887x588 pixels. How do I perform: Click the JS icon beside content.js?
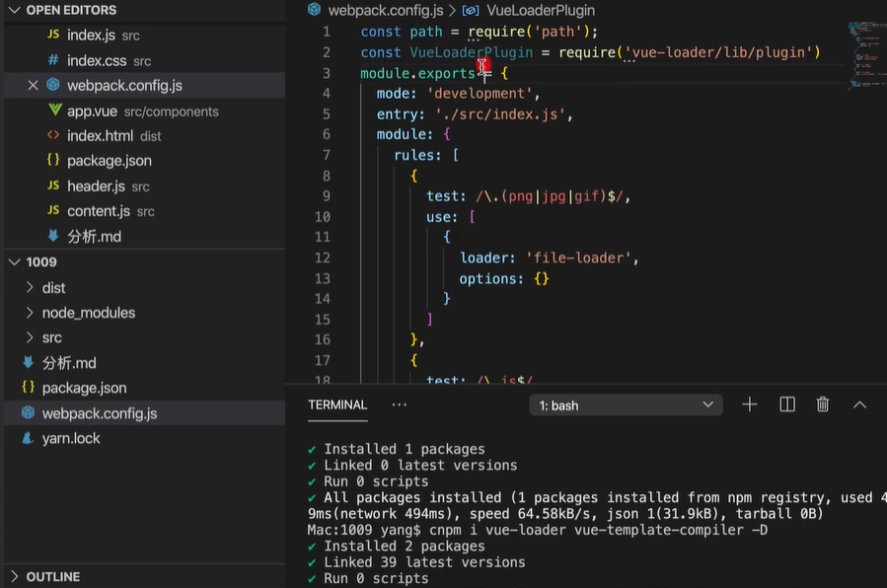(53, 210)
